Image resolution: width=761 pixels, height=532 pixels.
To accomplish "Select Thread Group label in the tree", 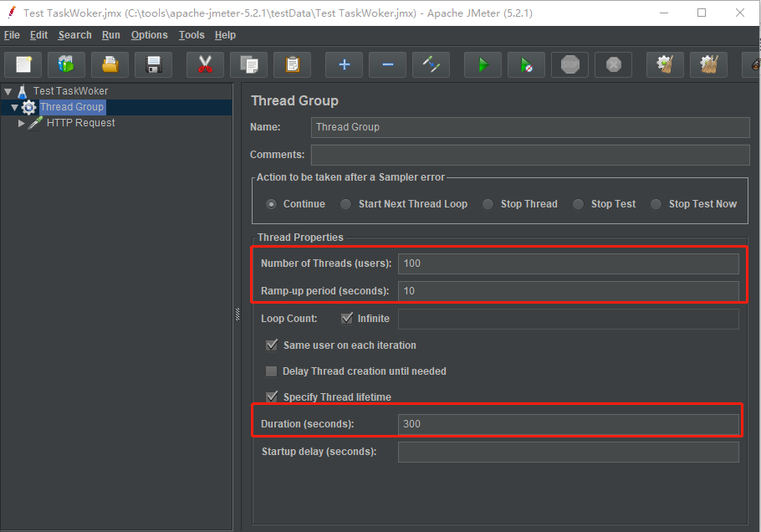I will tap(72, 107).
